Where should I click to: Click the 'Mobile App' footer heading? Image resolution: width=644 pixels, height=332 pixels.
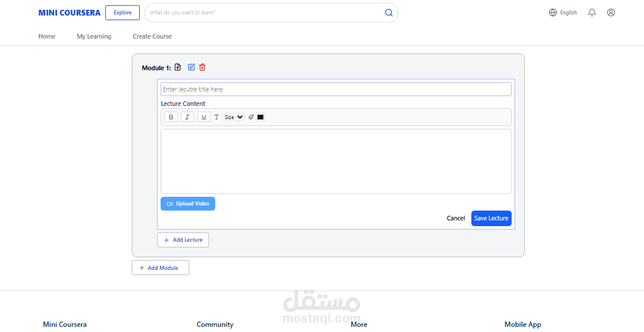pos(523,324)
